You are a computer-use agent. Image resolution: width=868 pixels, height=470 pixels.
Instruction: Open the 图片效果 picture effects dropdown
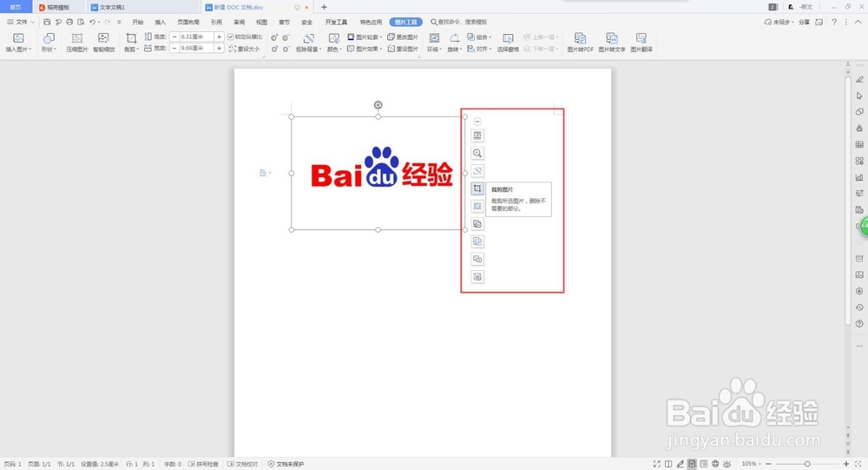[365, 49]
